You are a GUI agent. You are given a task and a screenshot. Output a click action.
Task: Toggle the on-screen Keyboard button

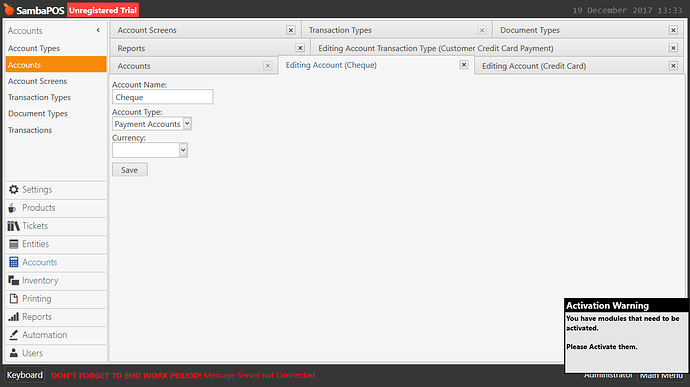(x=25, y=375)
